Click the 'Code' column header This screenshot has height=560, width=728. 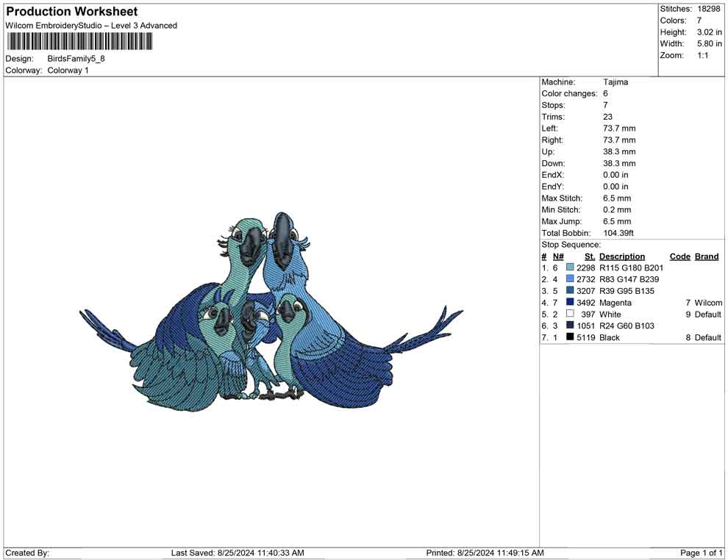(680, 256)
